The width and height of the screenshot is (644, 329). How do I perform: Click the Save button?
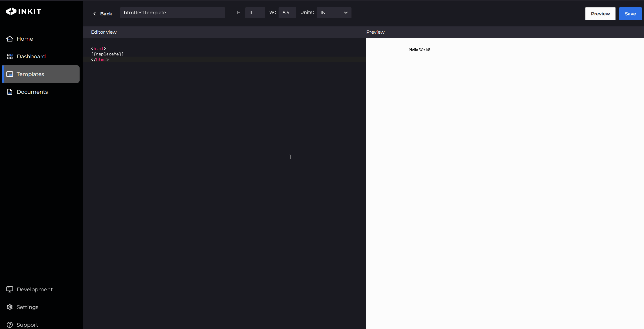click(630, 14)
